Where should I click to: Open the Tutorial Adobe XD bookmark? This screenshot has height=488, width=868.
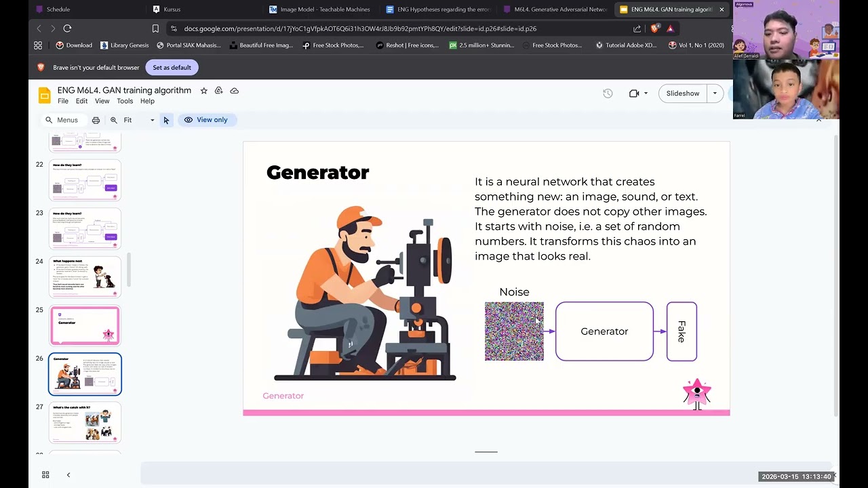point(626,45)
